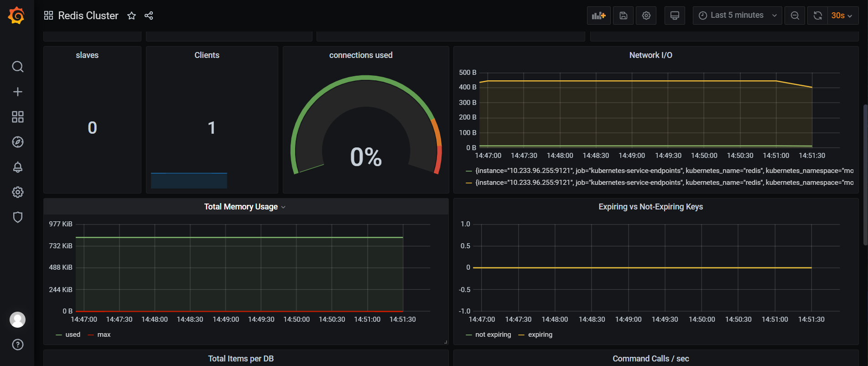This screenshot has height=366, width=868.
Task: Save the dashboard with the disk icon
Action: pos(623,16)
